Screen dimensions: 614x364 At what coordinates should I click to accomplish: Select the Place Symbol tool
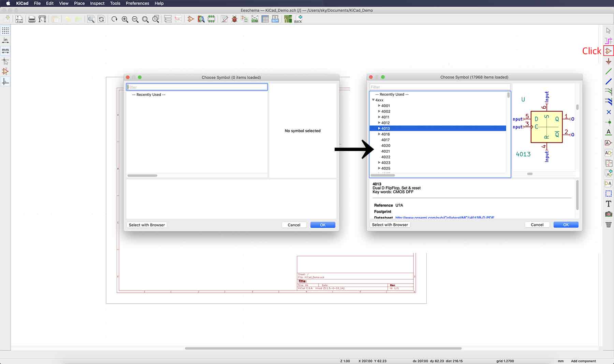609,51
